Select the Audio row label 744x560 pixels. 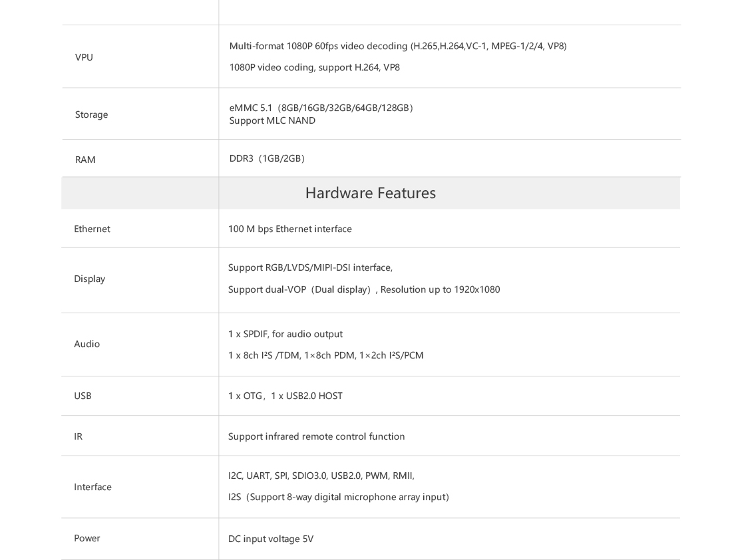click(87, 344)
